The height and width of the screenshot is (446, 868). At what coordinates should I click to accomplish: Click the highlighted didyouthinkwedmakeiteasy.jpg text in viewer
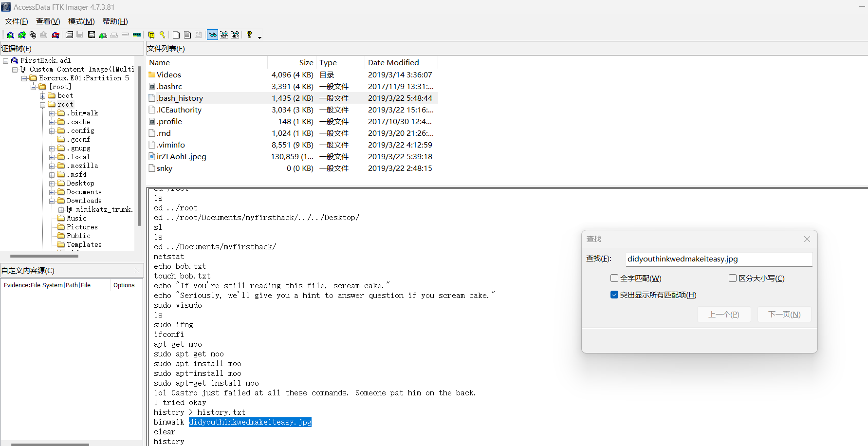(x=250, y=422)
